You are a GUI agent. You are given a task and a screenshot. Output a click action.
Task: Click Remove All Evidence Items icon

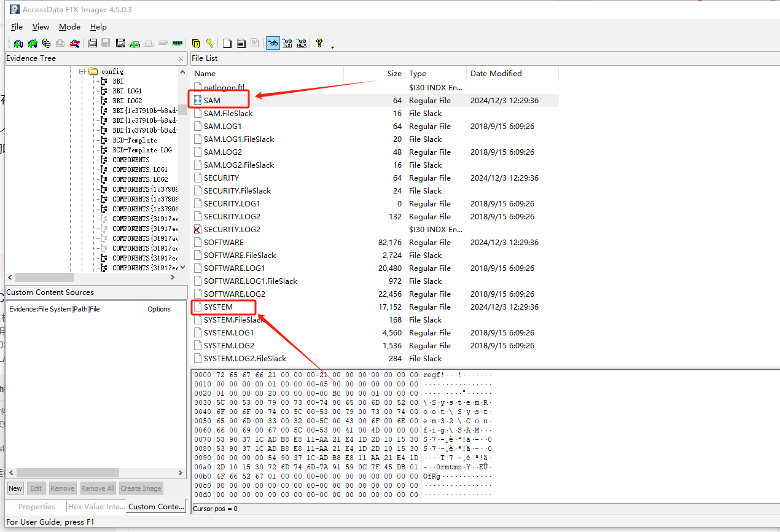pos(74,43)
